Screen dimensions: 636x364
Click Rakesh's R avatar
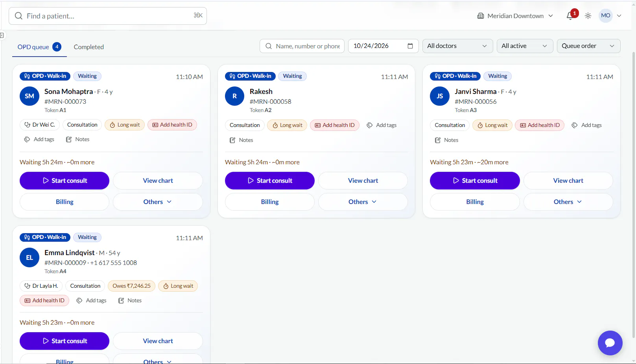235,96
